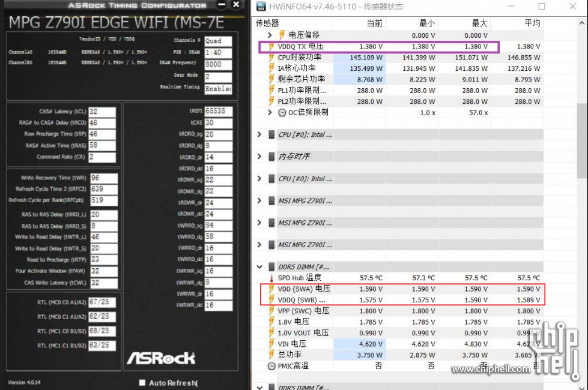This screenshot has width=588, height=390.
Task: Click the 内存时序 chip icon
Action: tap(271, 156)
